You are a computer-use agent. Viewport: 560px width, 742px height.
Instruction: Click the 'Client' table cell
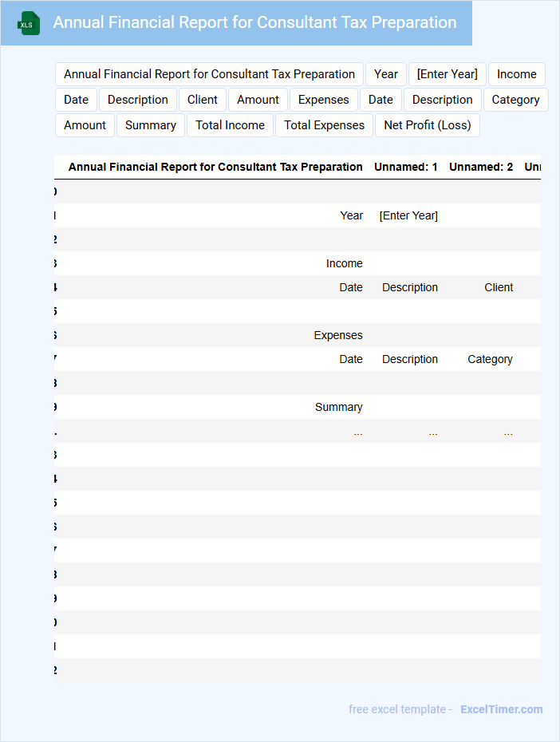click(499, 288)
